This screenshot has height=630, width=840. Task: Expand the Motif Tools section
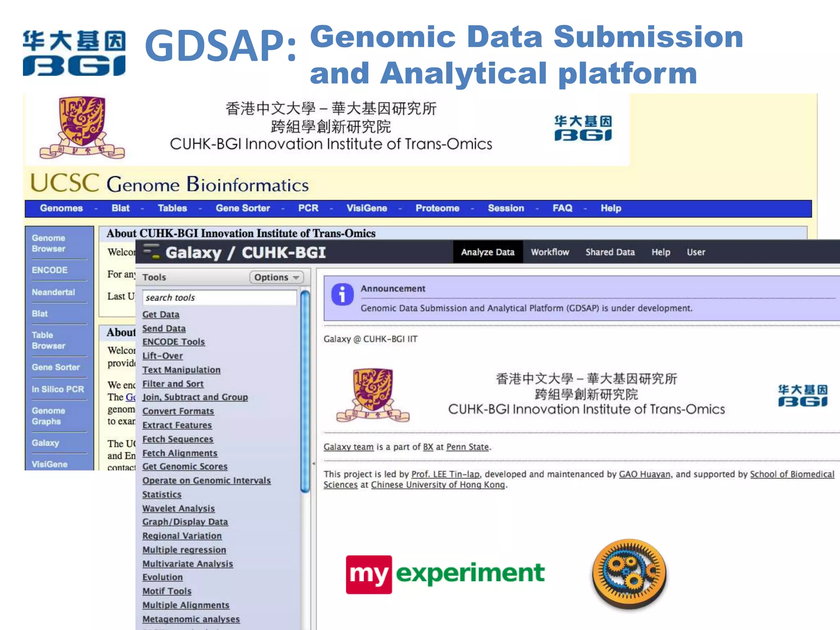tap(167, 591)
